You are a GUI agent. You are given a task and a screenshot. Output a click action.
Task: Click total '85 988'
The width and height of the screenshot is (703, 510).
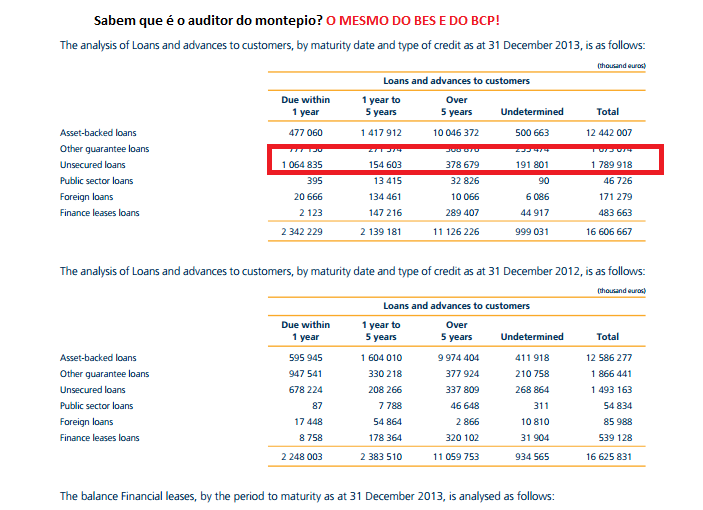(618, 422)
